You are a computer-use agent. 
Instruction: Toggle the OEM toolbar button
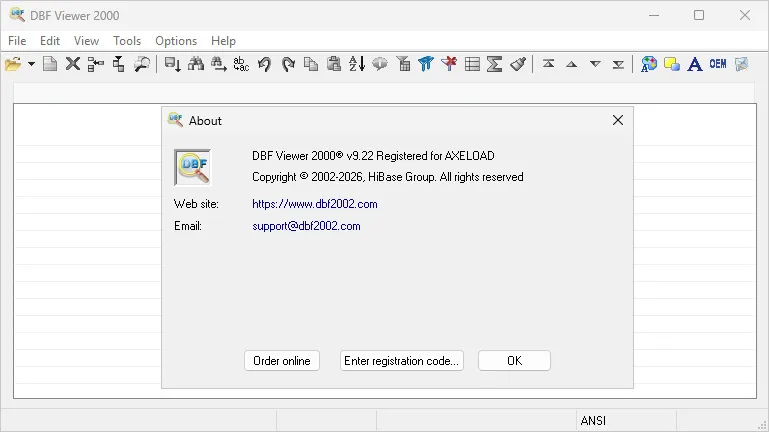coord(718,64)
